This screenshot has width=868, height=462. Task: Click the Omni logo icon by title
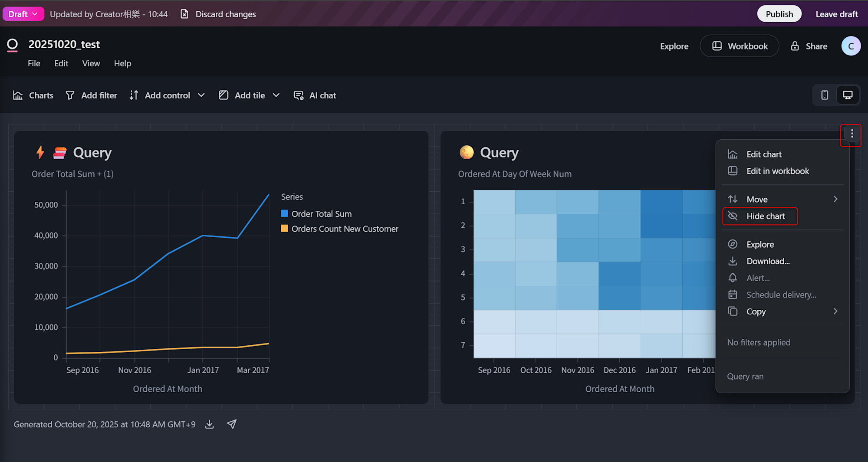tap(13, 45)
